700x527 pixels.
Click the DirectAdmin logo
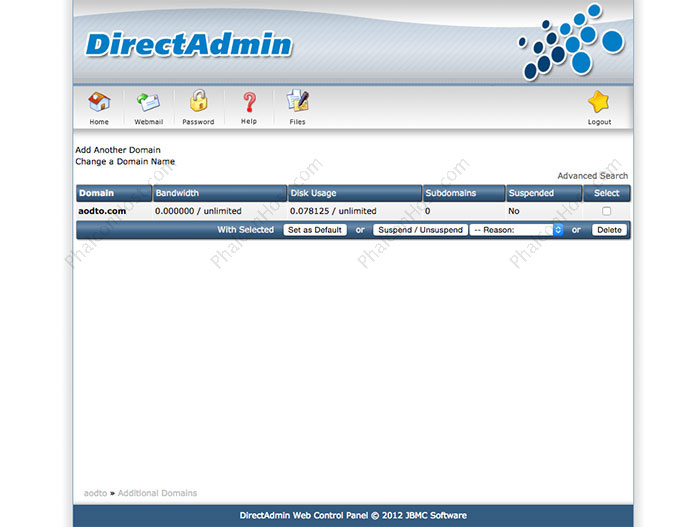tap(189, 45)
